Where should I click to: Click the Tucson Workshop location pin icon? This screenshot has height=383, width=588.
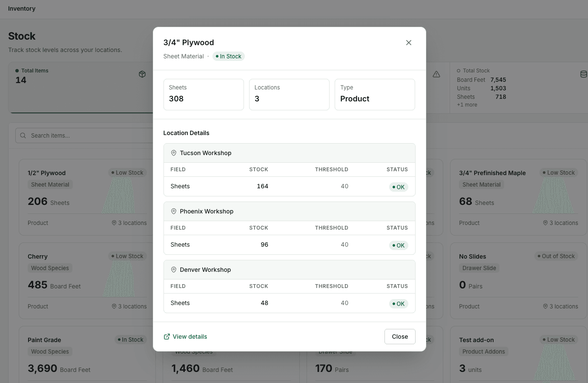coord(174,153)
